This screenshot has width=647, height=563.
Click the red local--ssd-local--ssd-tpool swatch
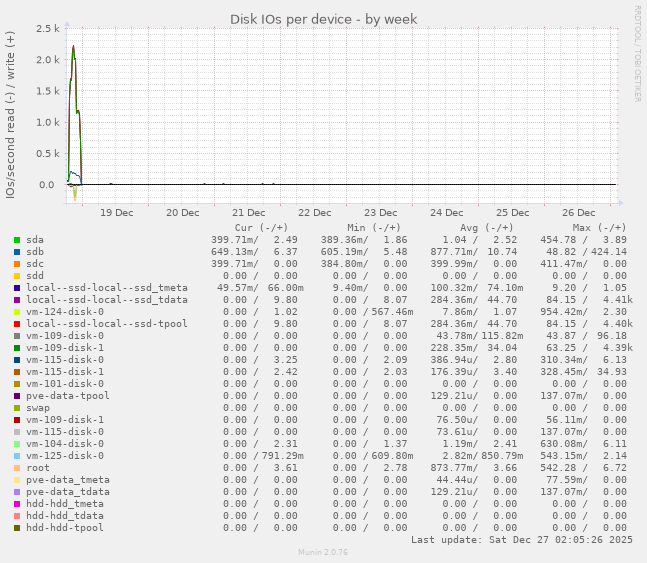tap(17, 324)
